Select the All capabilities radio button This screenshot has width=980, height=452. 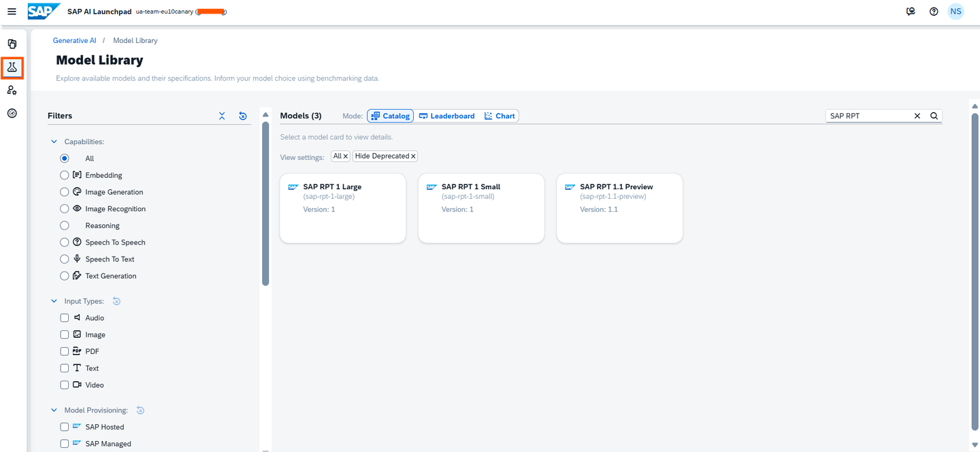point(65,158)
